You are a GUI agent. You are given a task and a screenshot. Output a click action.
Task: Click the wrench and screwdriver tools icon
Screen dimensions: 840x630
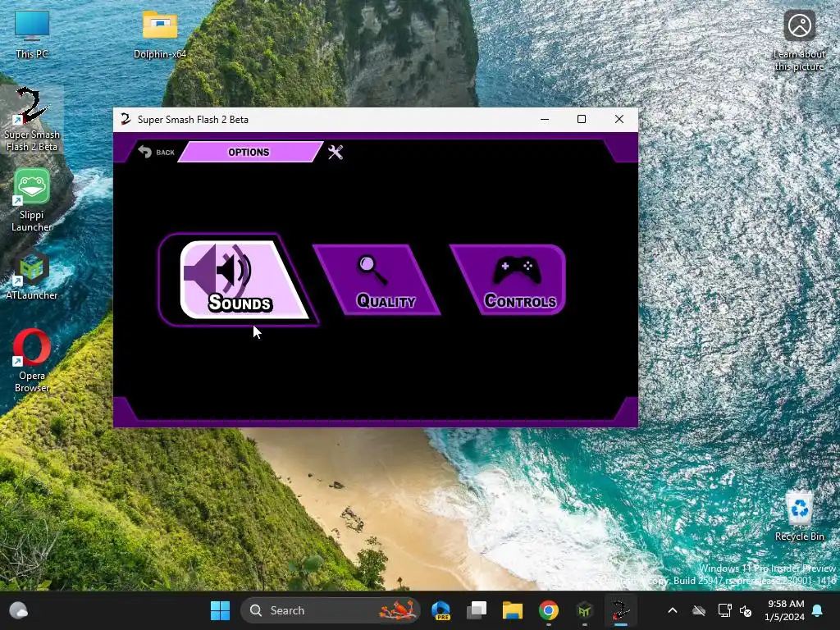[336, 152]
